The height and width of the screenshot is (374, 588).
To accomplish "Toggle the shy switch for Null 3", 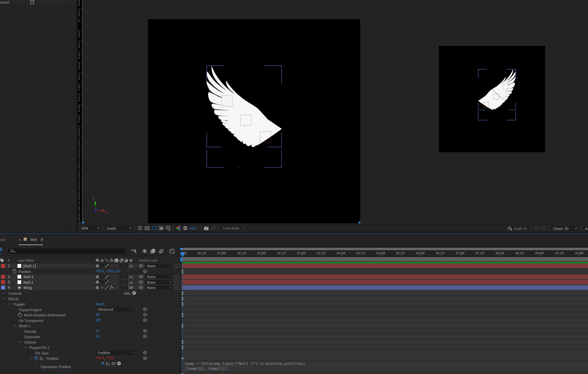I will 97,277.
